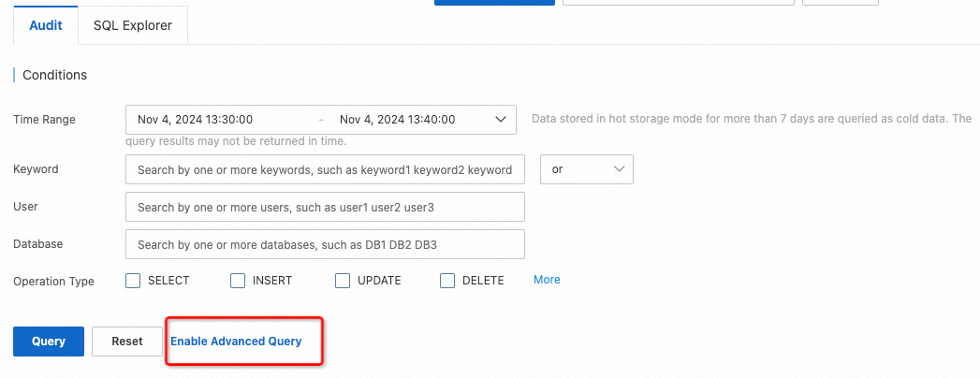Enable the UPDATE operation type checkbox
The width and height of the screenshot is (980, 378).
(343, 281)
